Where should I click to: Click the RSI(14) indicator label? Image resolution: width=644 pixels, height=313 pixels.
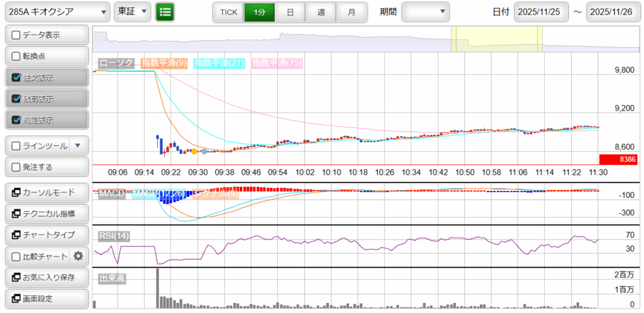tap(114, 236)
